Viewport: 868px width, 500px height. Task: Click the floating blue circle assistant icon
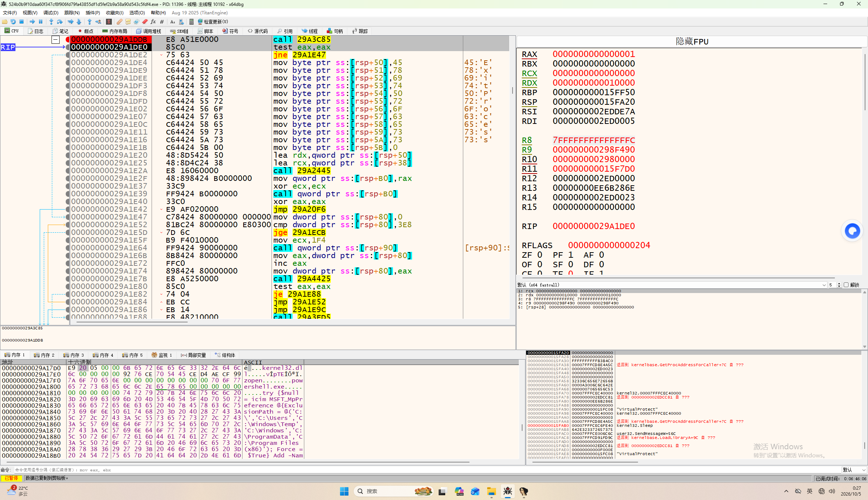[852, 231]
